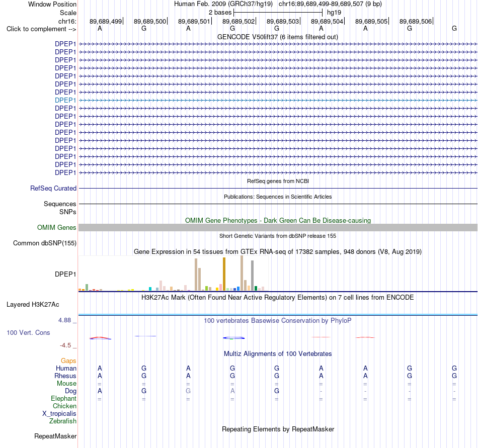Click the '4.88' PhyloP upper scale value
The width and height of the screenshot is (478, 448).
(64, 320)
